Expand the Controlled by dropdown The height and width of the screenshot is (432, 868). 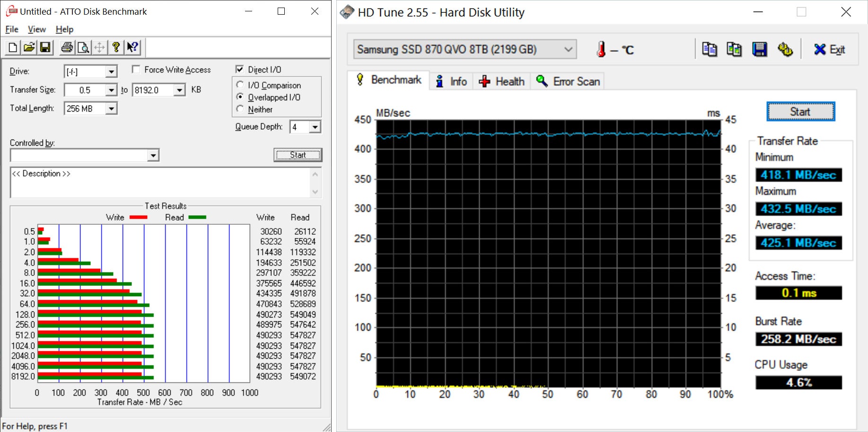[153, 155]
